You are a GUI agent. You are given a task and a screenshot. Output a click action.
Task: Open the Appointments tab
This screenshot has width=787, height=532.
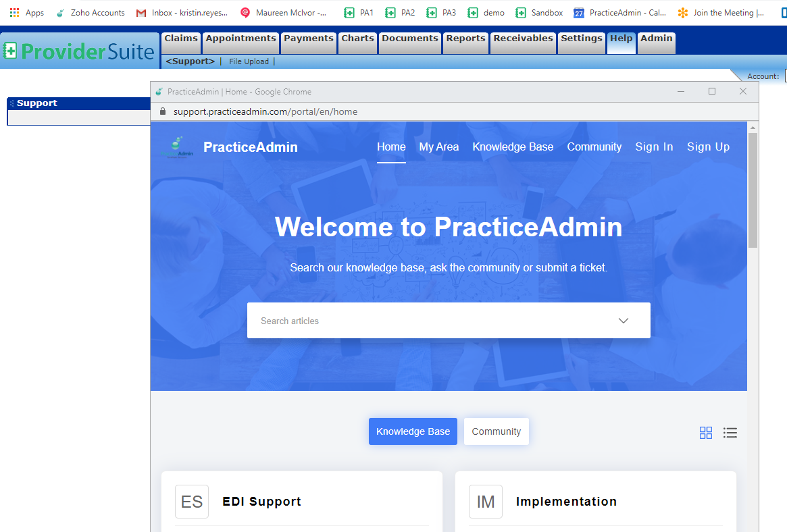(x=241, y=42)
